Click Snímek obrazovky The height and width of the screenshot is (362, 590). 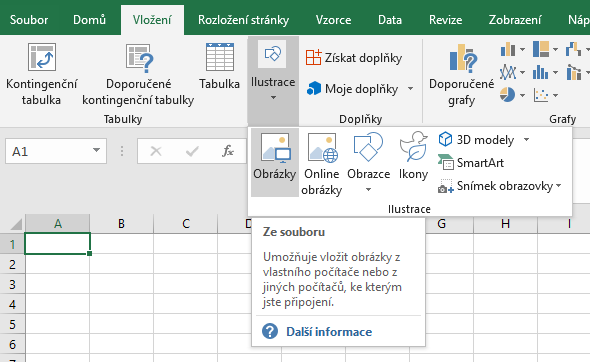[x=495, y=186]
